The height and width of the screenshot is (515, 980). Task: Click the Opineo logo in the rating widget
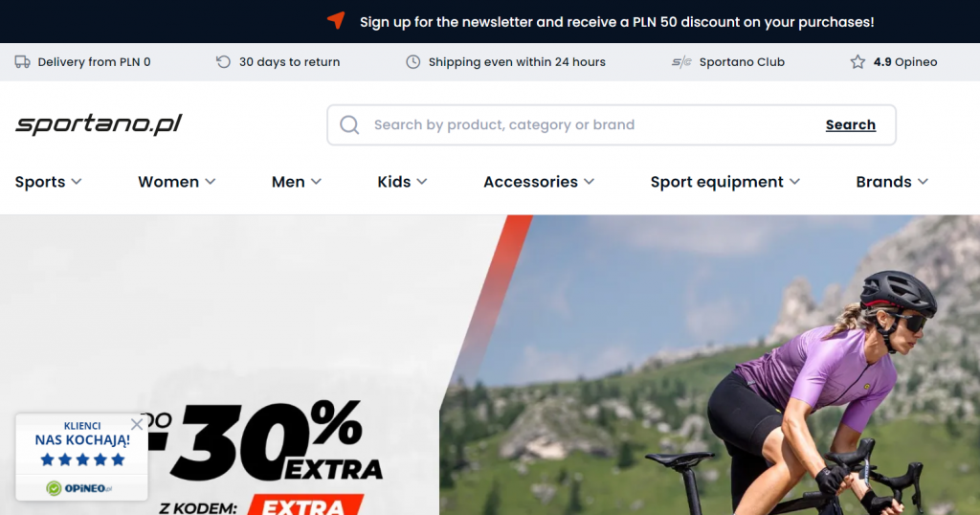79,488
